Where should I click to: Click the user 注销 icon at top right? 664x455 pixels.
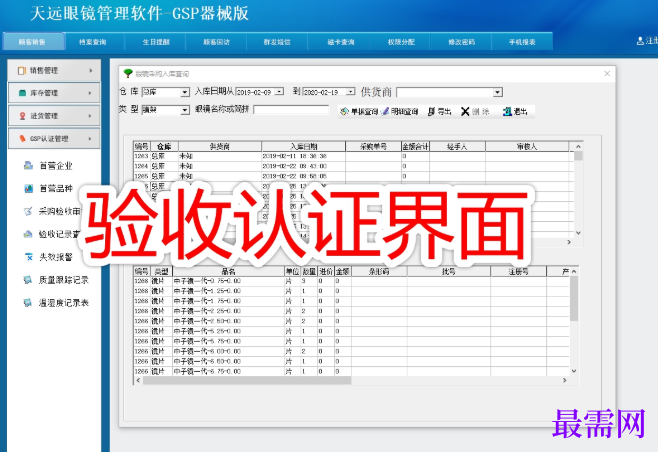[x=640, y=41]
